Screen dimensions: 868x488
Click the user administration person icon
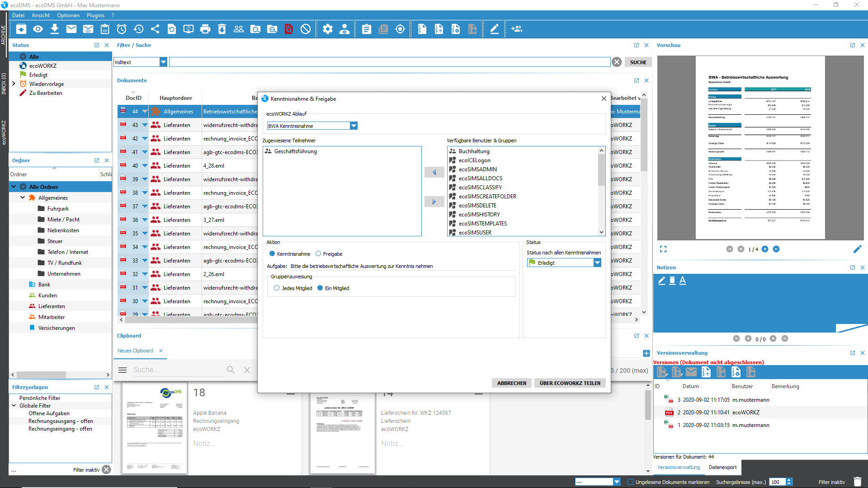(344, 29)
